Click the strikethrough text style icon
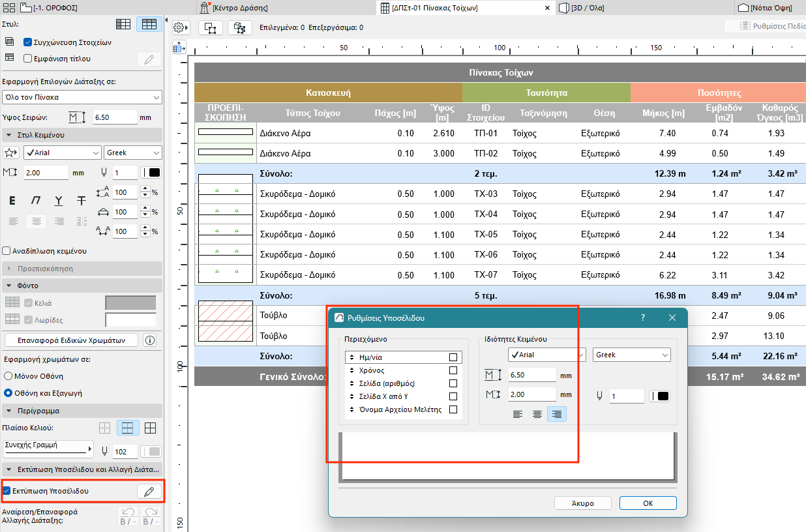806x532 pixels. tap(81, 200)
